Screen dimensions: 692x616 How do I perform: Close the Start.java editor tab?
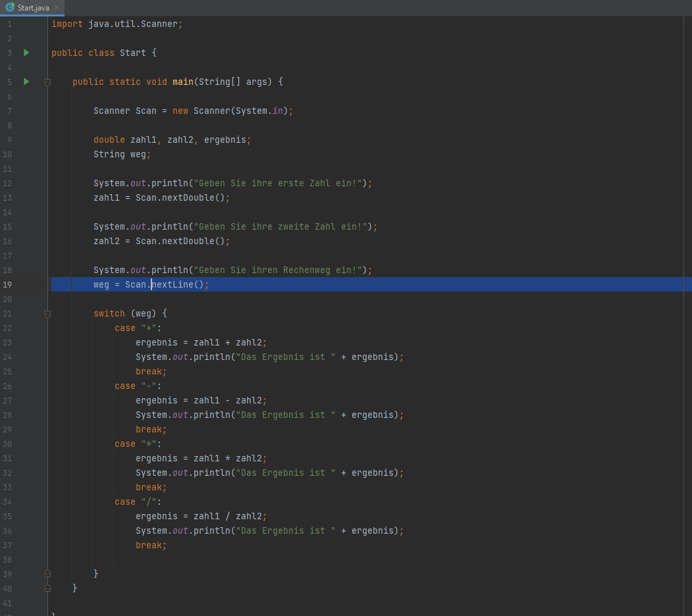[57, 8]
